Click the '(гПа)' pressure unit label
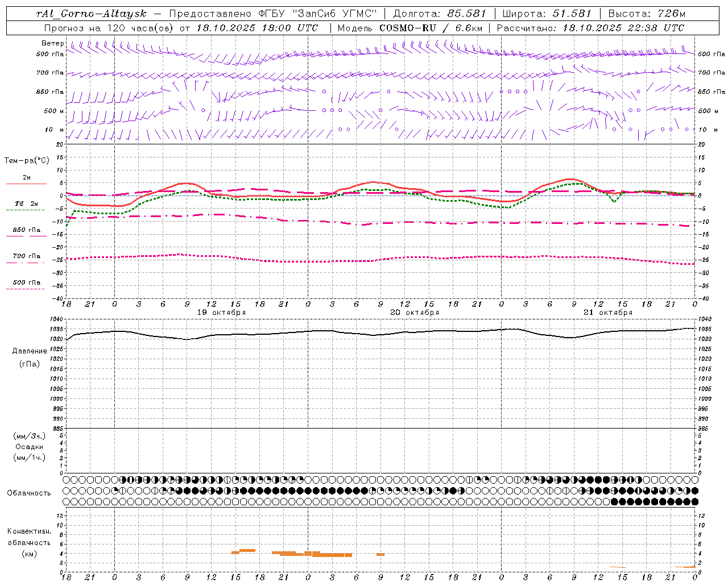Screen dimensions: 728x582 [x=30, y=364]
